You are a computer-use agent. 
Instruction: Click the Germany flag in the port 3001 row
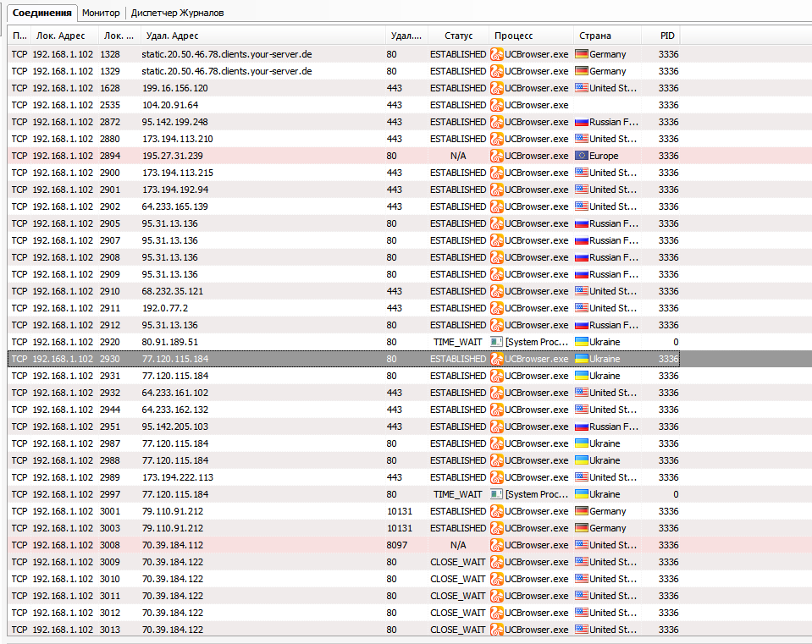(582, 511)
